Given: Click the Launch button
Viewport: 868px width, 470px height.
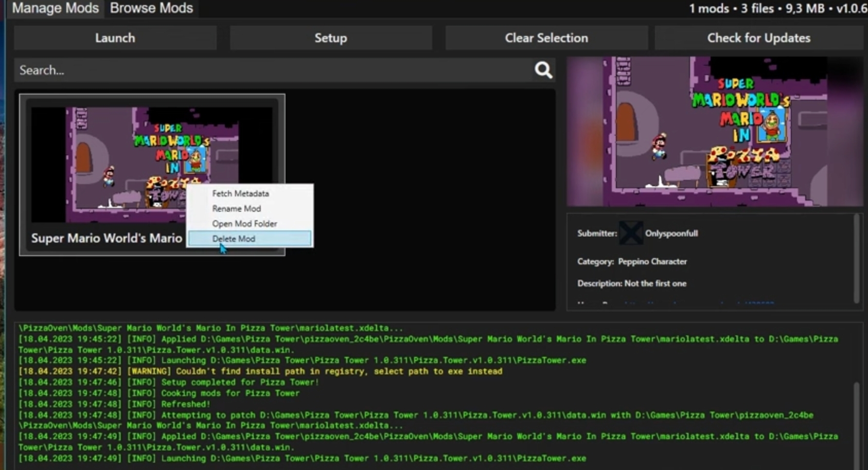Looking at the screenshot, I should coord(115,38).
